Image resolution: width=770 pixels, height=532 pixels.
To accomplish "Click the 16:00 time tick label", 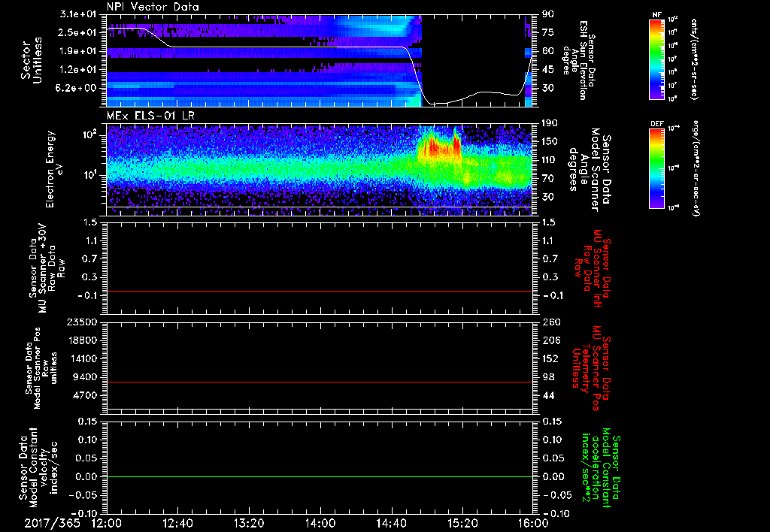I will 533,523.
